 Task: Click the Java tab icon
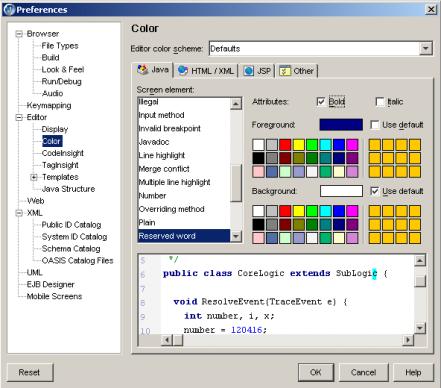tap(143, 70)
